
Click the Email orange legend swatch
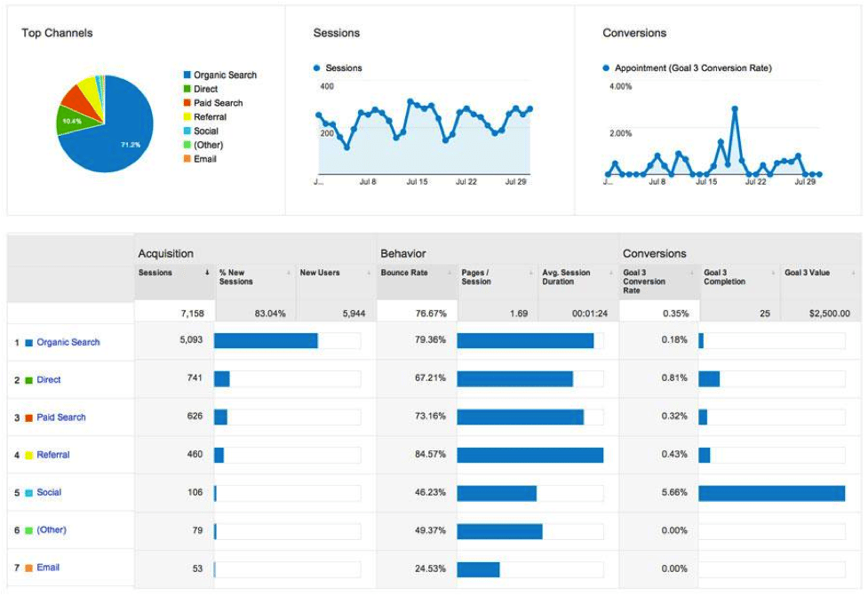click(187, 159)
